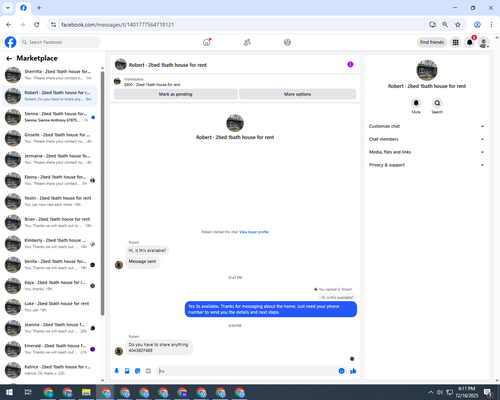The width and height of the screenshot is (500, 400).
Task: Expand the Chat members section
Action: coord(426,139)
